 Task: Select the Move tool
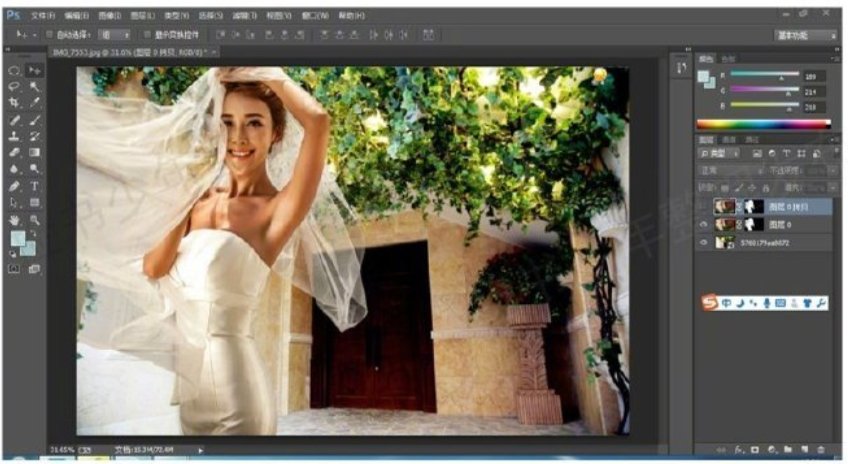click(35, 71)
